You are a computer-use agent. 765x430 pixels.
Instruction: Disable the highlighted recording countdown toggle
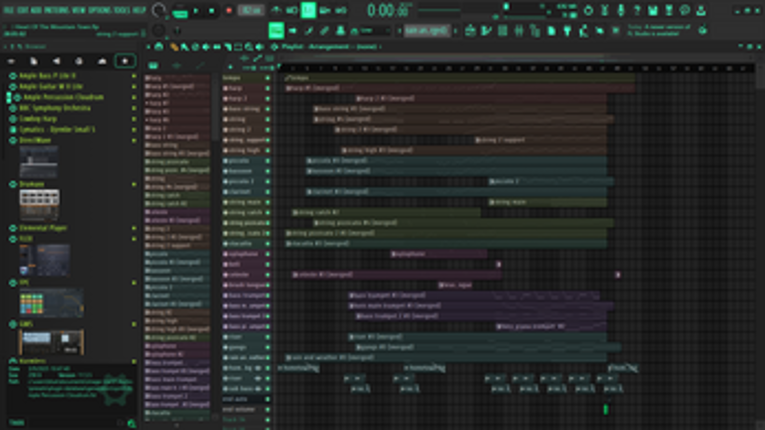click(x=308, y=10)
